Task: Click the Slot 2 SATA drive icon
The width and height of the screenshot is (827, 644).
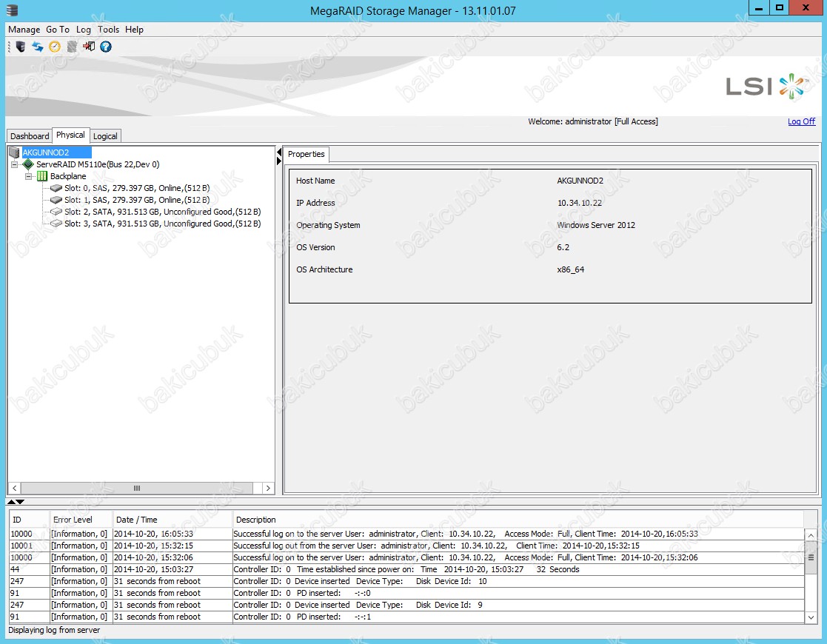Action: 56,212
